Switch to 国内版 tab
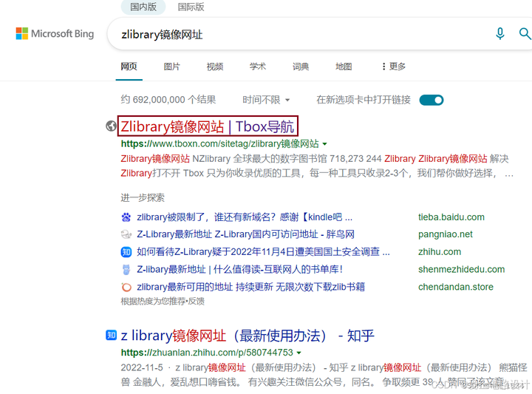 click(x=143, y=7)
